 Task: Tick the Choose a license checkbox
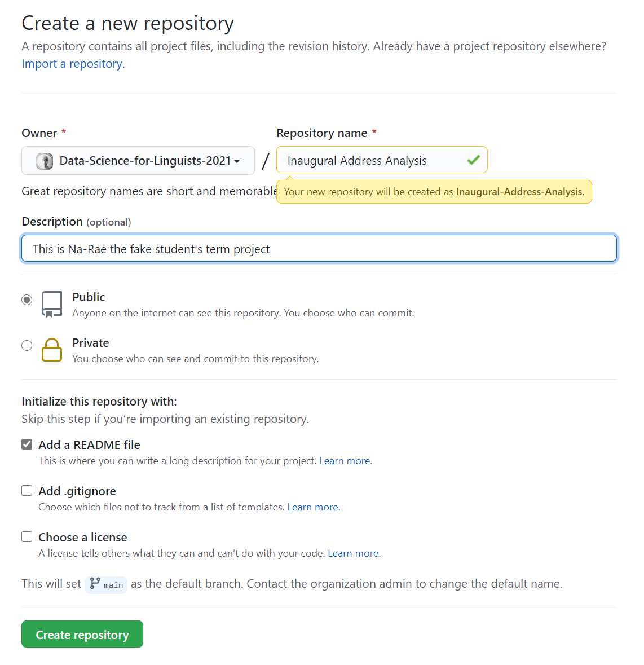coord(27,537)
